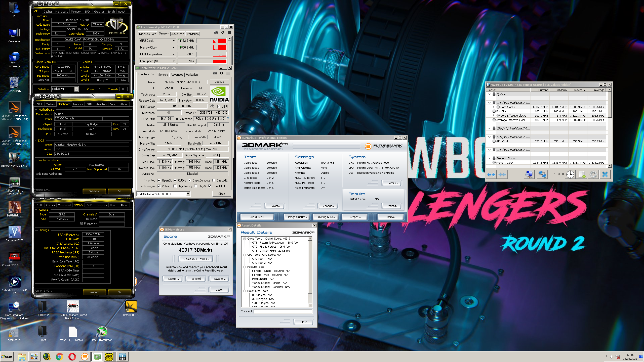Open Advanced tab in GPU-Z Graphics Card window
The height and width of the screenshot is (362, 644).
(177, 74)
